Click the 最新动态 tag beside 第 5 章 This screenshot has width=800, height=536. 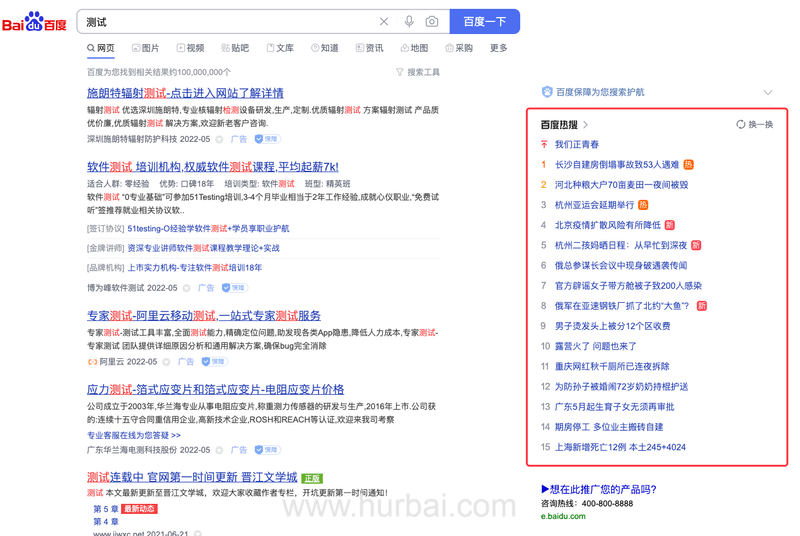tap(140, 509)
